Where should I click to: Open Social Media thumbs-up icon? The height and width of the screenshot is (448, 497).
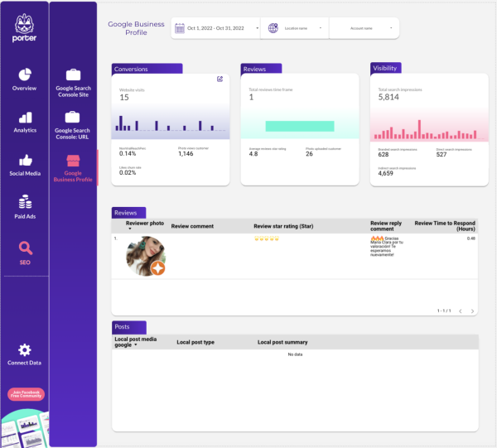[26, 161]
